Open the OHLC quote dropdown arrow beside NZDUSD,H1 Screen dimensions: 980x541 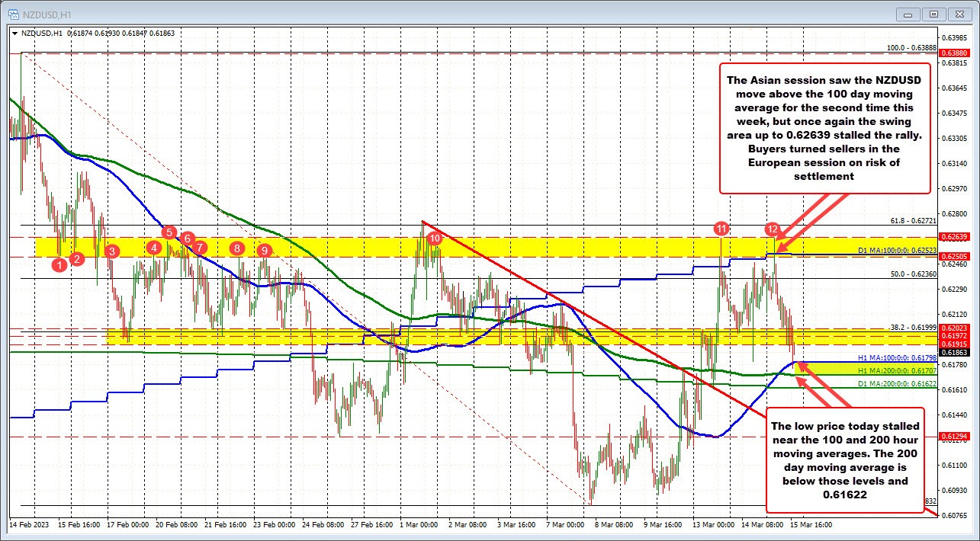14,33
